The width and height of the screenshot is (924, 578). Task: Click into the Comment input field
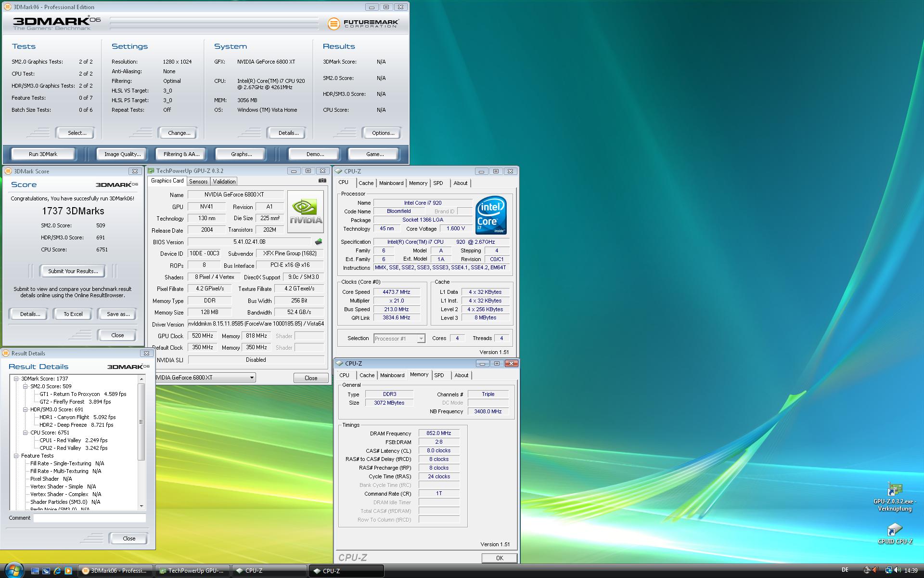[90, 518]
